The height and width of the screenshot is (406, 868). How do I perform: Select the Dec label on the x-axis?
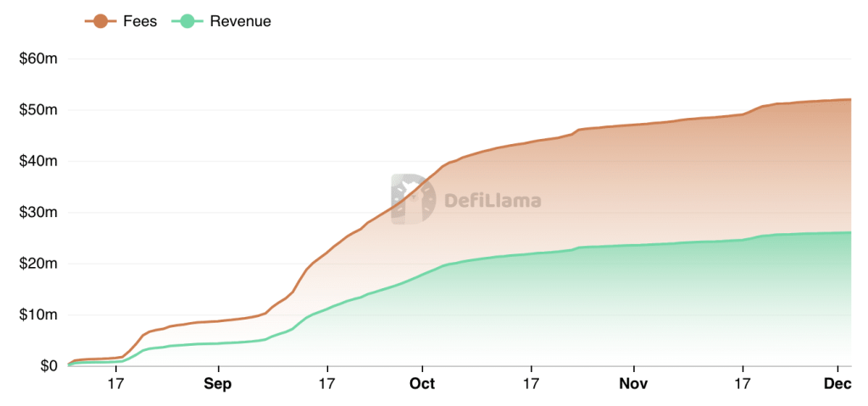(x=837, y=384)
